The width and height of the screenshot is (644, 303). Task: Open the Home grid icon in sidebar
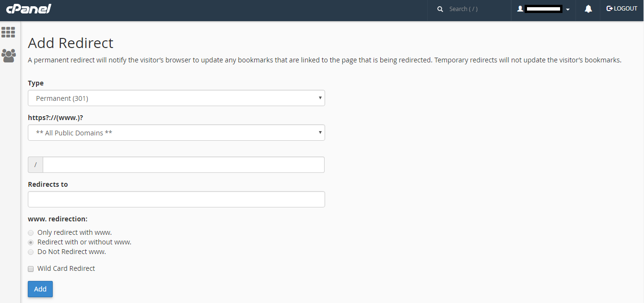tap(8, 32)
